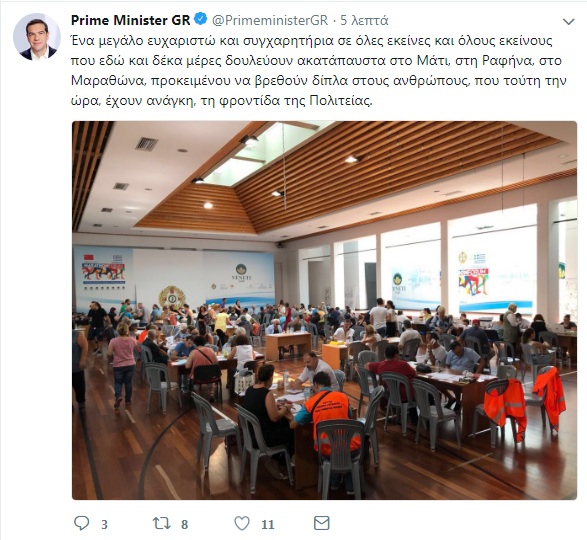
Task: Retweet this tweet using the retweet icon
Action: tap(162, 523)
